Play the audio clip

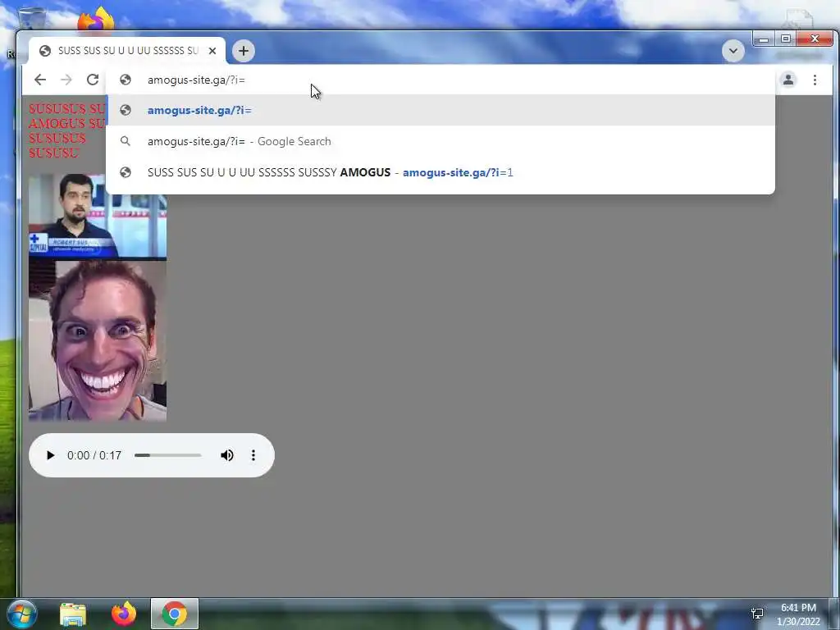tap(50, 455)
